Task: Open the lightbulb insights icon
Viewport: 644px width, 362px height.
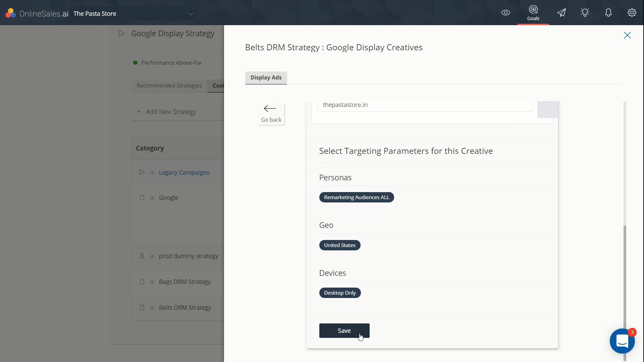Action: tap(585, 13)
